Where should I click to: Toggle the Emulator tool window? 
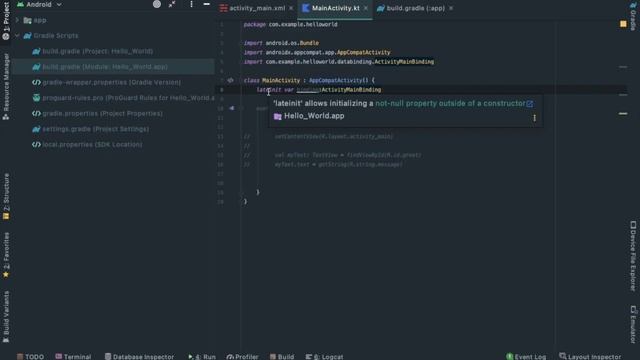coord(633,324)
